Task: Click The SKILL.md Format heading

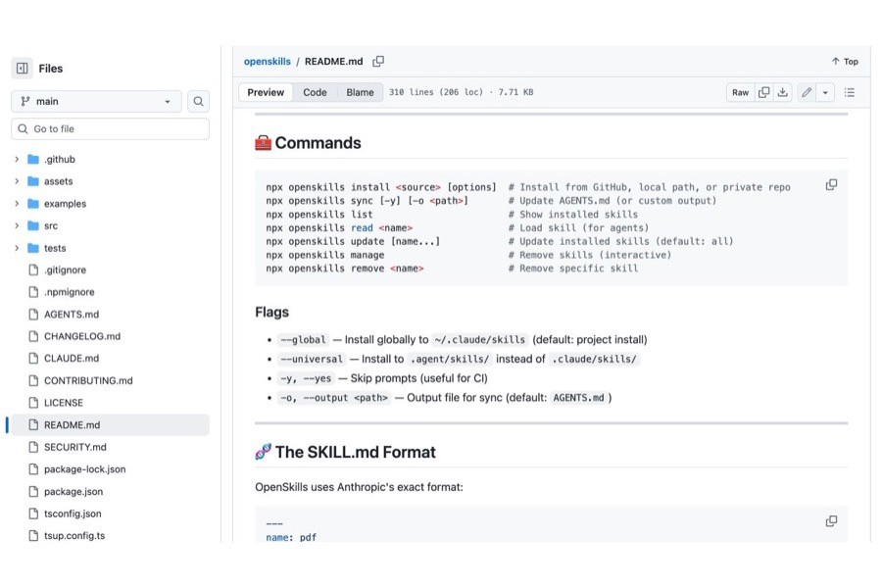Action: pos(355,453)
